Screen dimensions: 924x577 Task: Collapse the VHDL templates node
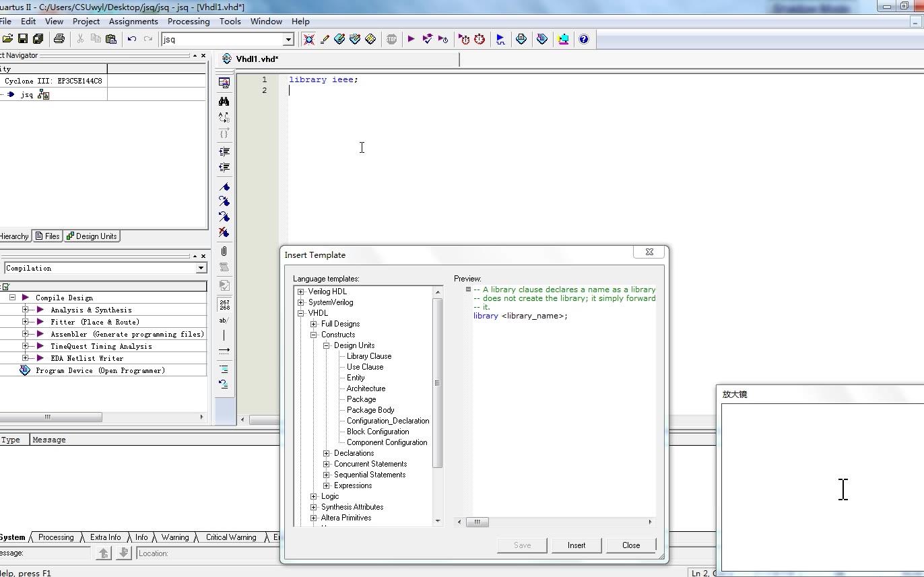(x=301, y=313)
